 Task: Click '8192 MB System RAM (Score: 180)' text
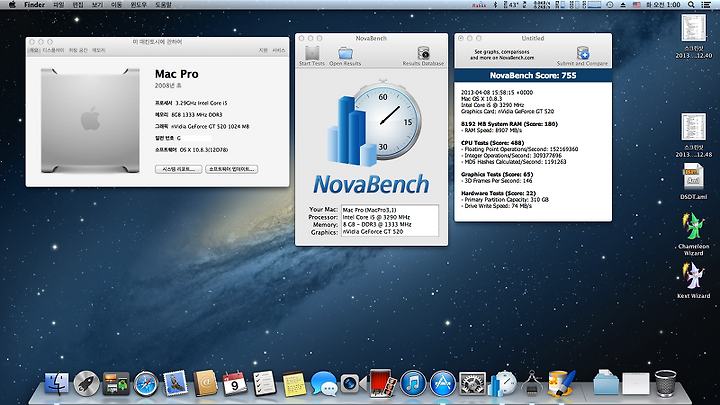509,124
